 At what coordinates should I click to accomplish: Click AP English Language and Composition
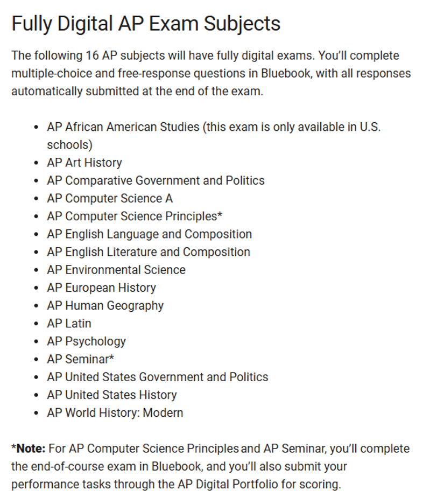coord(150,234)
